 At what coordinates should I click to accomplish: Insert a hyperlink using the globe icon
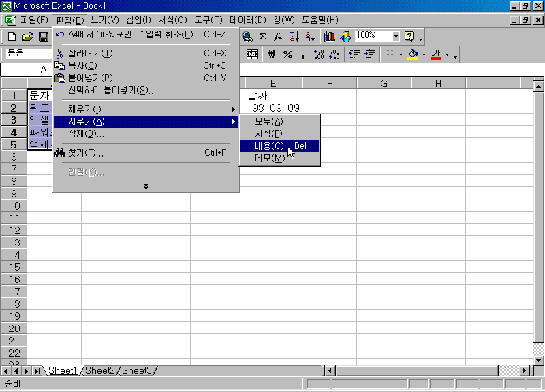coord(247,37)
